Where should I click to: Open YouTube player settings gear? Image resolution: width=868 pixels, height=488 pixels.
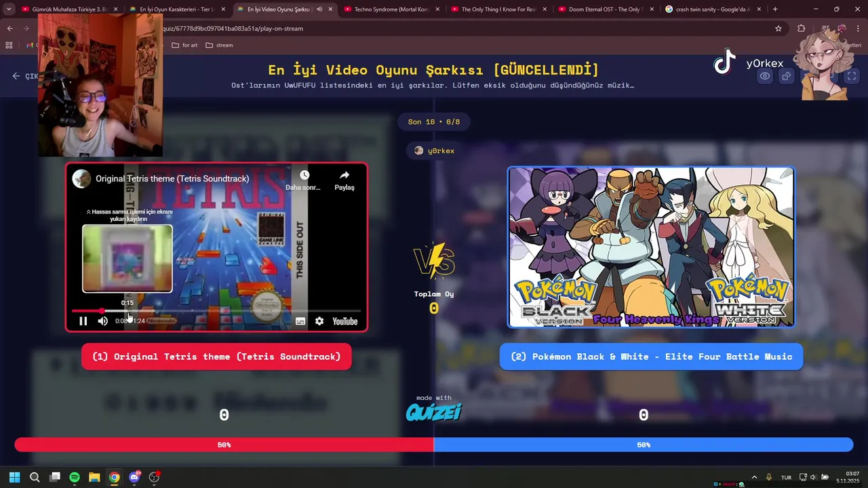pyautogui.click(x=319, y=321)
